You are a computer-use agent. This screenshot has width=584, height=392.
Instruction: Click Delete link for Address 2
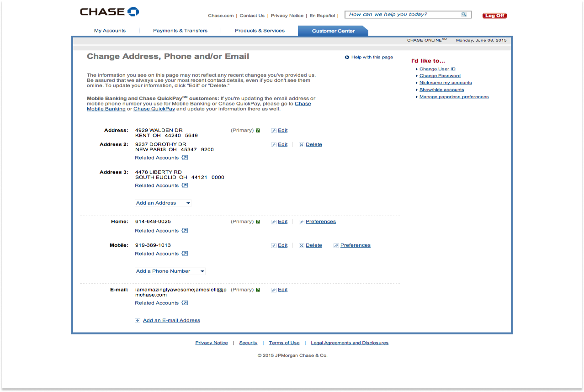(314, 145)
